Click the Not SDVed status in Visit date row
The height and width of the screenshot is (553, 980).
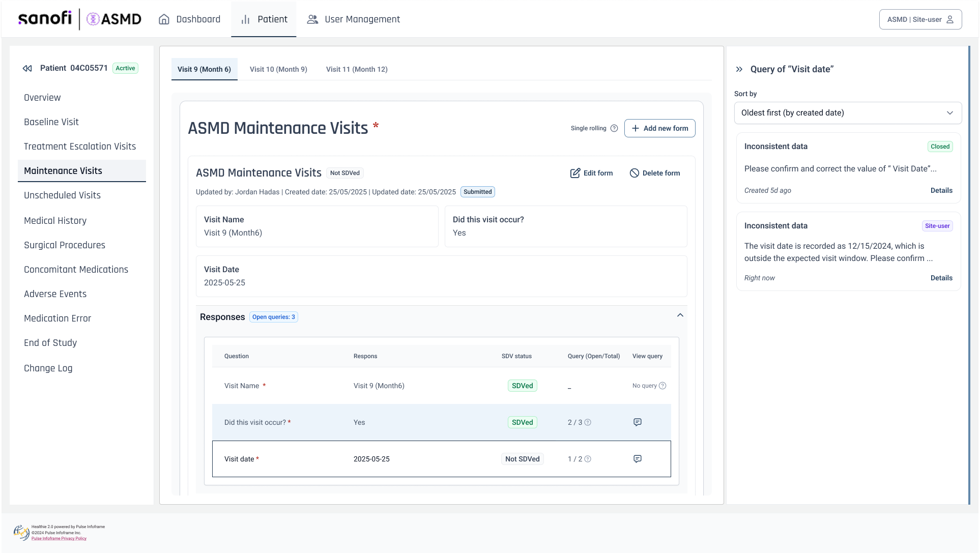522,459
